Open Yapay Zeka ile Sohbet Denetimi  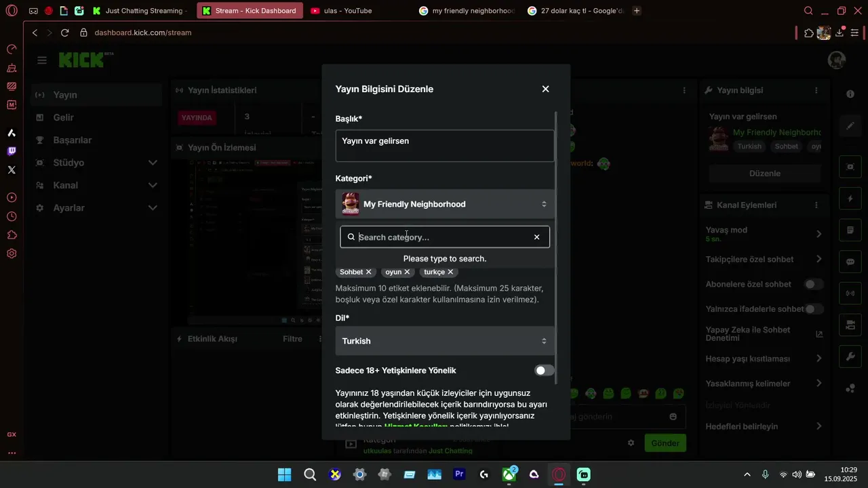(764, 334)
